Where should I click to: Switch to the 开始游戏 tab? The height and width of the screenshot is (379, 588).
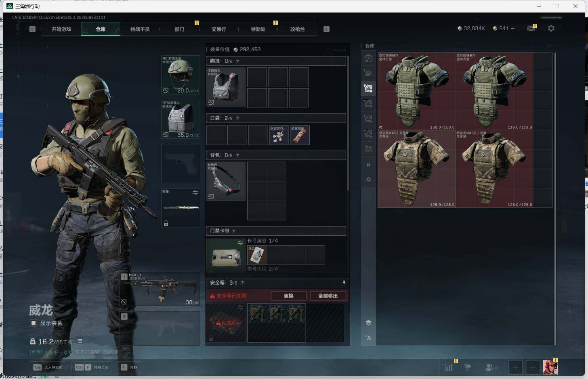pyautogui.click(x=61, y=29)
